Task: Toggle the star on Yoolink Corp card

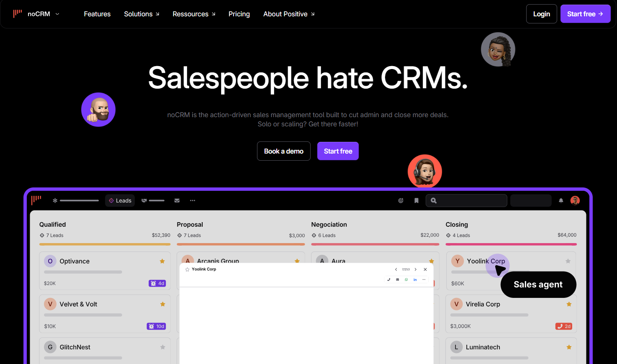Action: (x=568, y=261)
